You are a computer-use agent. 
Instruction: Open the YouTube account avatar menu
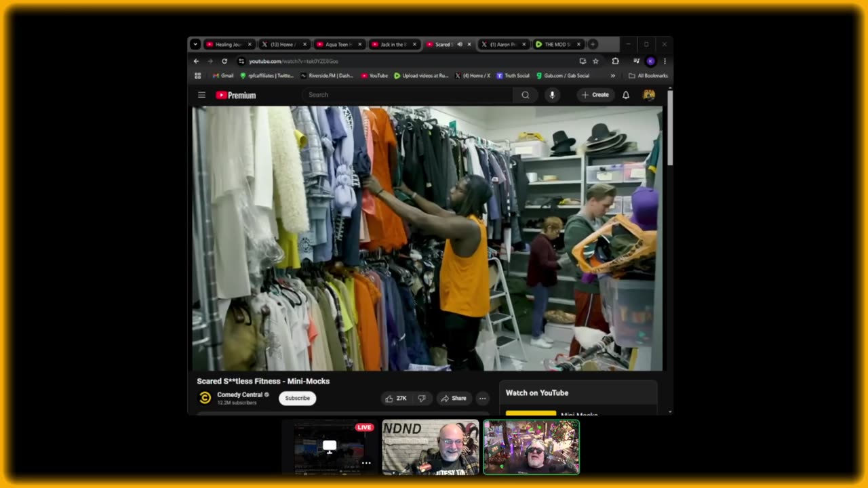click(x=649, y=95)
